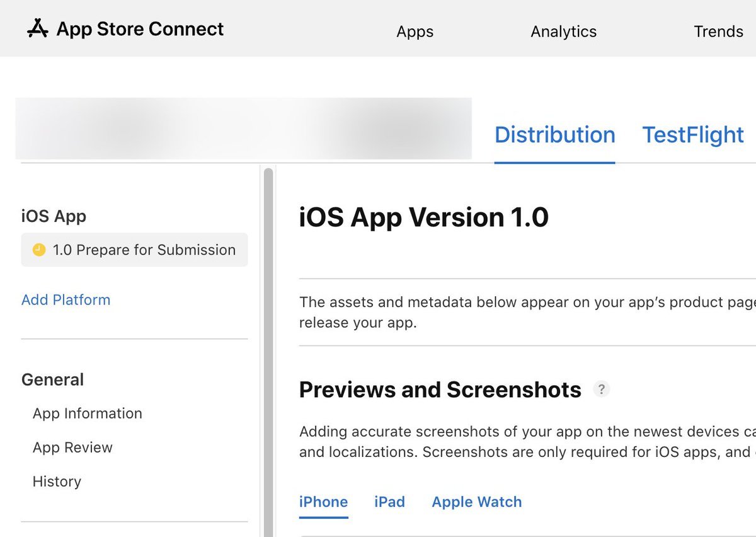Select the iPad screenshots tab

(389, 502)
